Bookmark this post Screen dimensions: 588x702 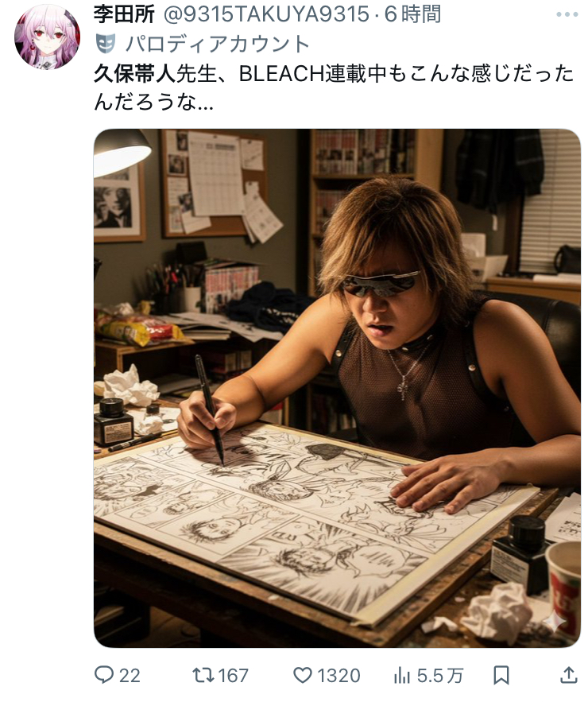tap(501, 675)
